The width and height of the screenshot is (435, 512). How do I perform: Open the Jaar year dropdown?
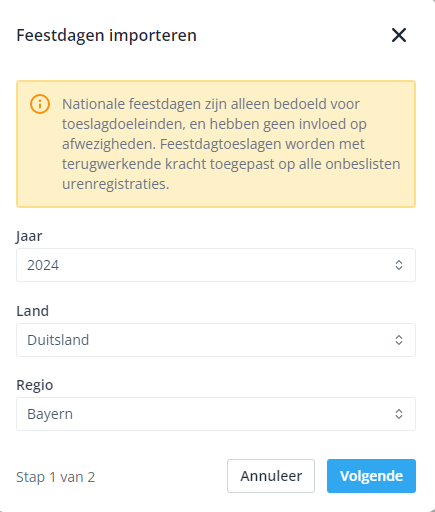pos(216,265)
